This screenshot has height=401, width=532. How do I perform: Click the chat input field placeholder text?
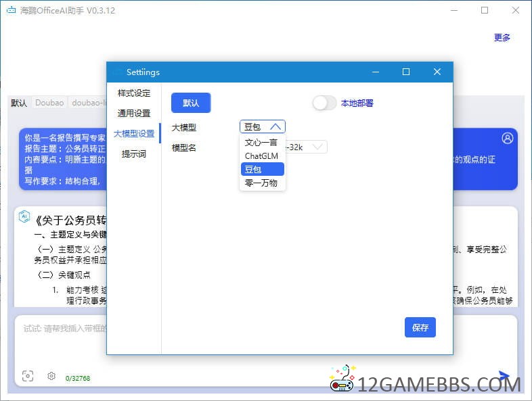(x=65, y=328)
